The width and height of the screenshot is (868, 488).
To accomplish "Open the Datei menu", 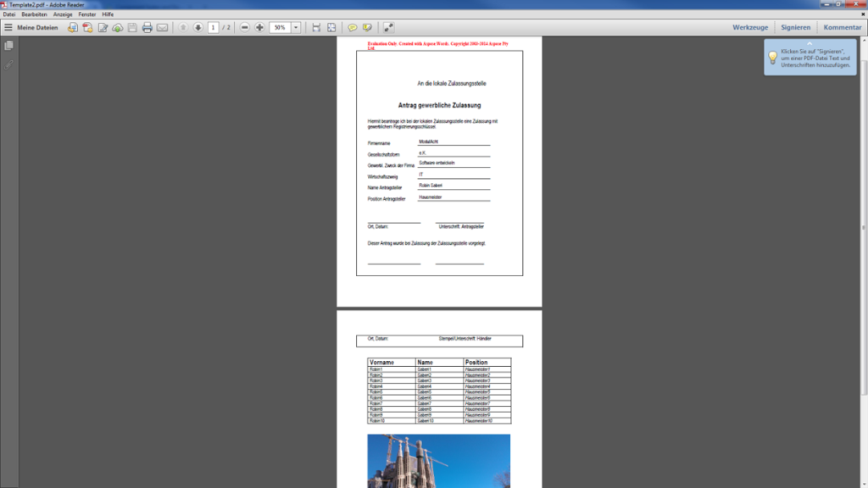I will pyautogui.click(x=9, y=14).
